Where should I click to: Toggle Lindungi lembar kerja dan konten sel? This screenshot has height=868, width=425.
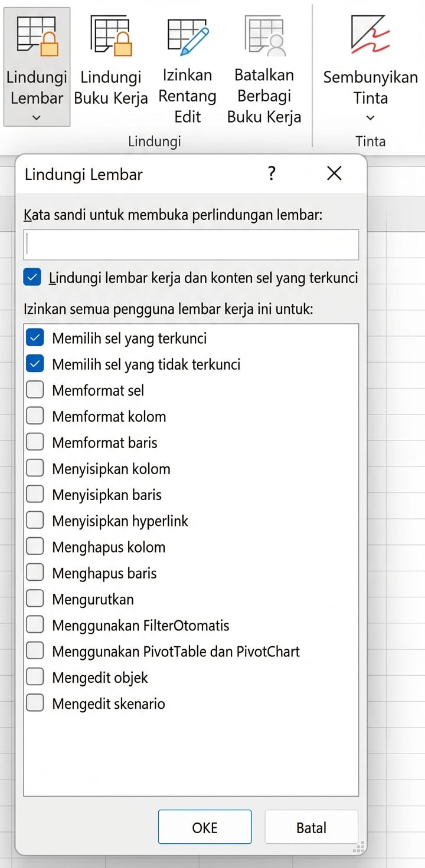(x=32, y=277)
